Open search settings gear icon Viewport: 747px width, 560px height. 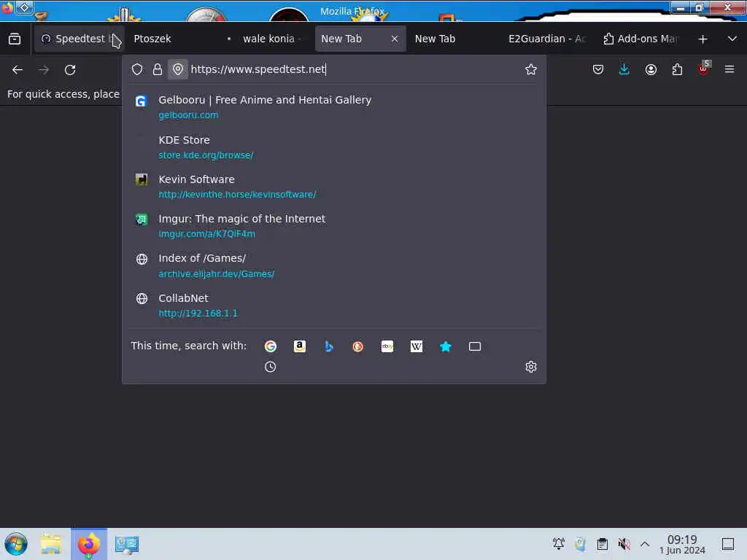coord(531,367)
